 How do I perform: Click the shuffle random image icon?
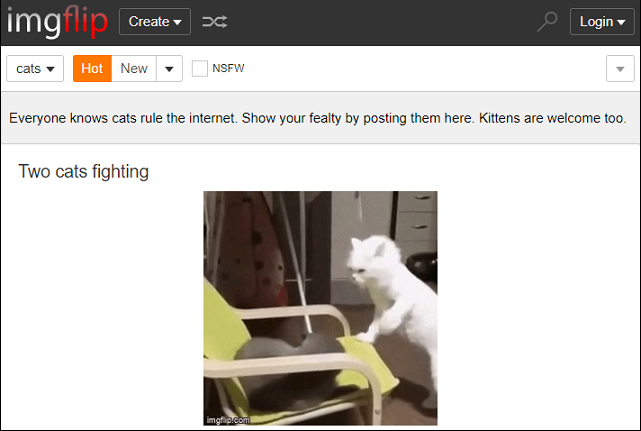215,22
